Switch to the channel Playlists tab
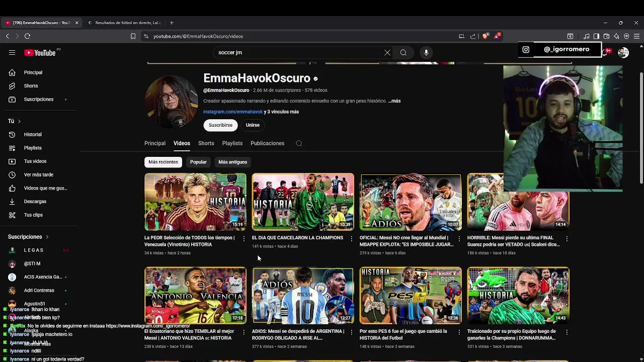 click(x=232, y=143)
